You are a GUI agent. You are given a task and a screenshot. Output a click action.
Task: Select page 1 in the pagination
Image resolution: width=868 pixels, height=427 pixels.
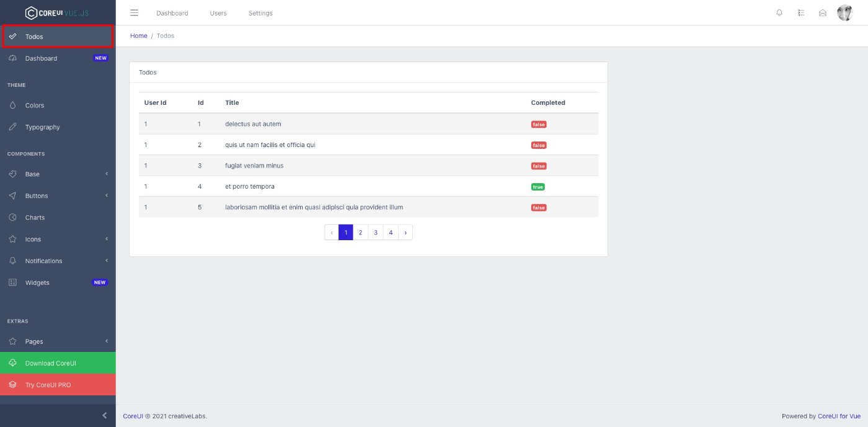point(346,233)
